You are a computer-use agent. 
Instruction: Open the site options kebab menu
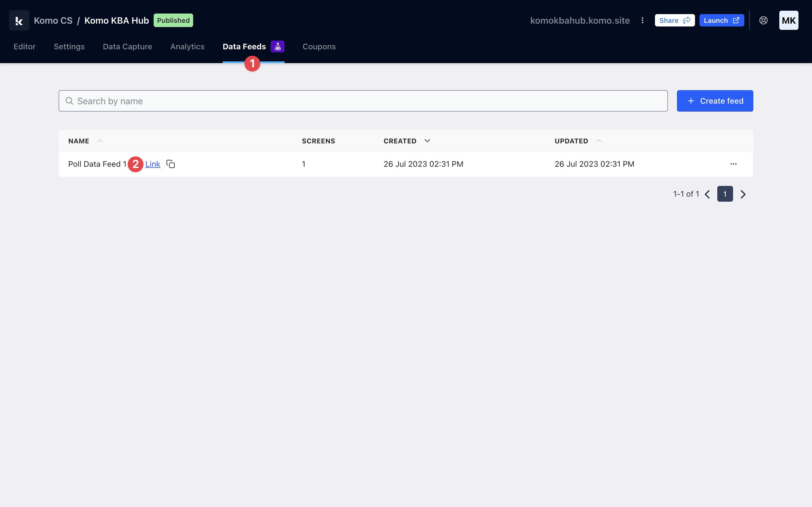(643, 21)
